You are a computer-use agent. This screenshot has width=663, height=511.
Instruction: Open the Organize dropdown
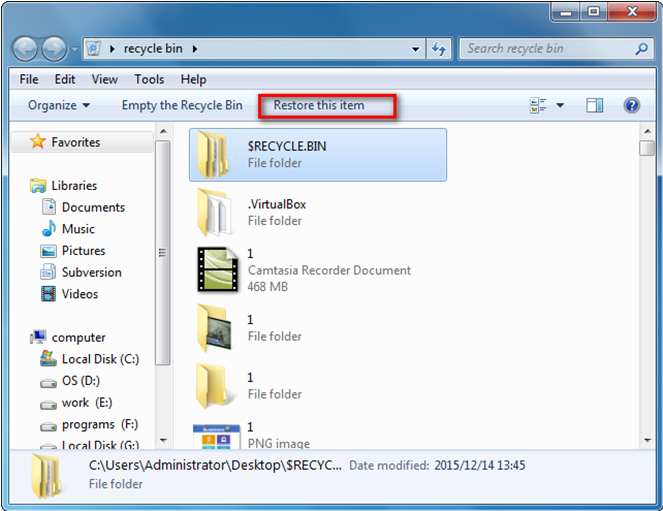pos(59,105)
